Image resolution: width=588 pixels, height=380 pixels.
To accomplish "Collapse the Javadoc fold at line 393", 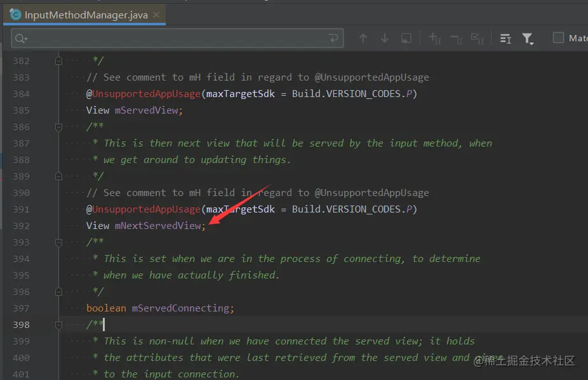I will tap(58, 242).
